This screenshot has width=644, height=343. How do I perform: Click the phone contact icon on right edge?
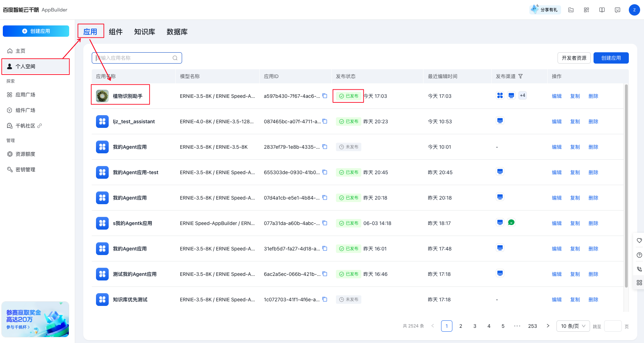pos(639,269)
